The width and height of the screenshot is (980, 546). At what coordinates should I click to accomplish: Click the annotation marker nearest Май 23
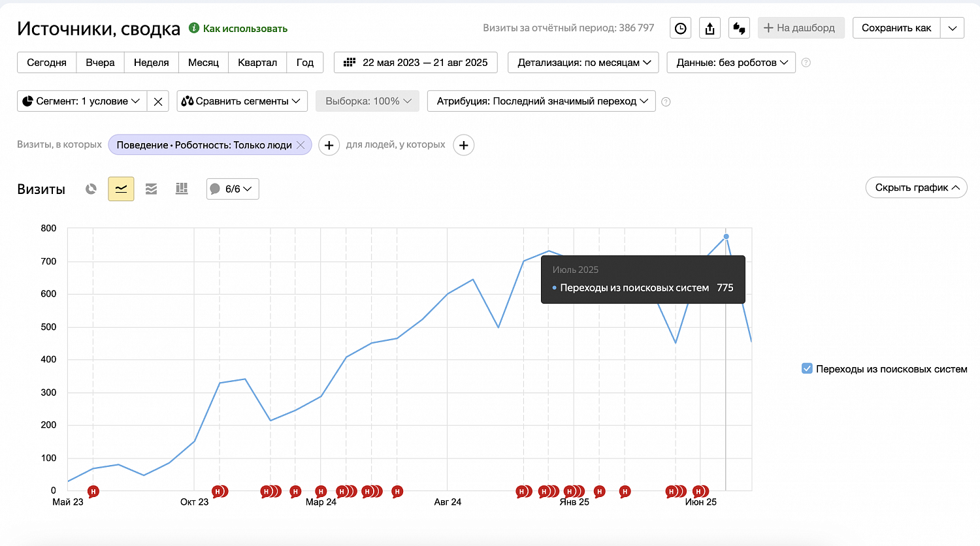pos(93,491)
